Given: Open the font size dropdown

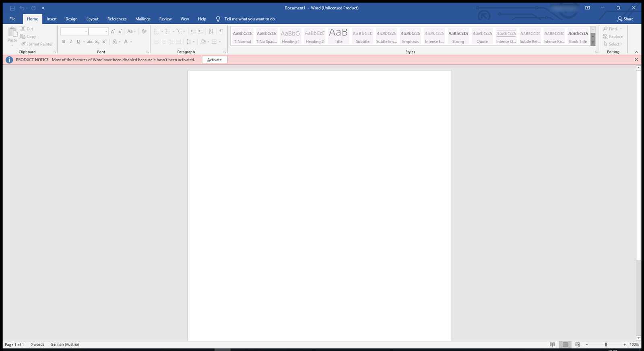Looking at the screenshot, I should click(106, 31).
